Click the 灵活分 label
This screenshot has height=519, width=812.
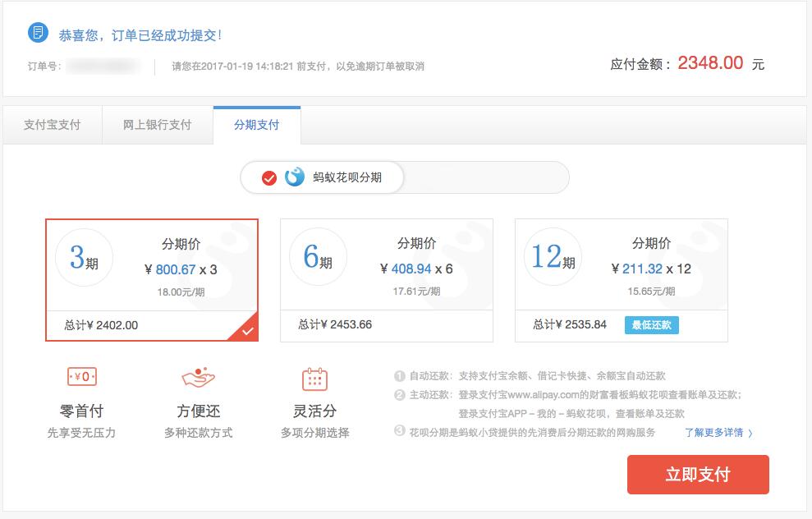(x=314, y=411)
